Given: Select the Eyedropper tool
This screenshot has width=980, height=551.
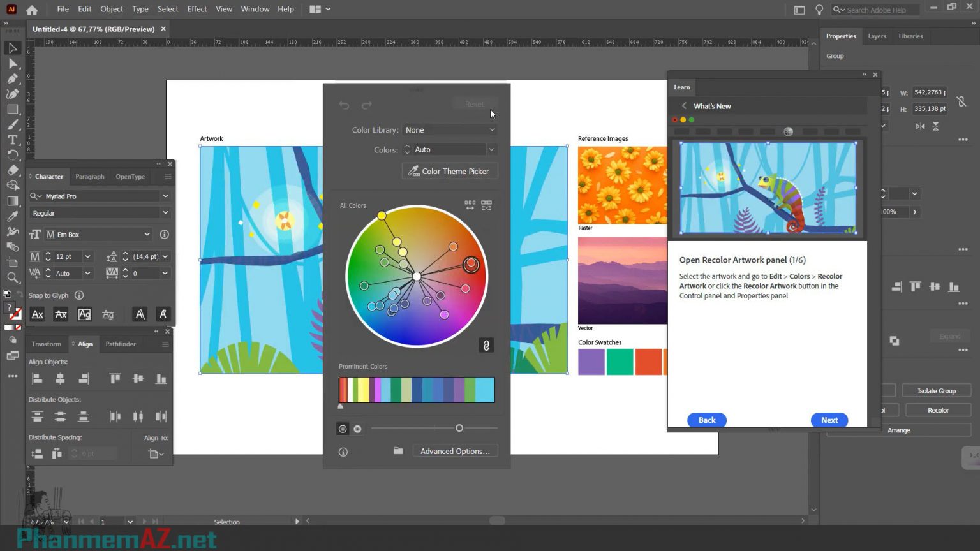Looking at the screenshot, I should tap(11, 216).
